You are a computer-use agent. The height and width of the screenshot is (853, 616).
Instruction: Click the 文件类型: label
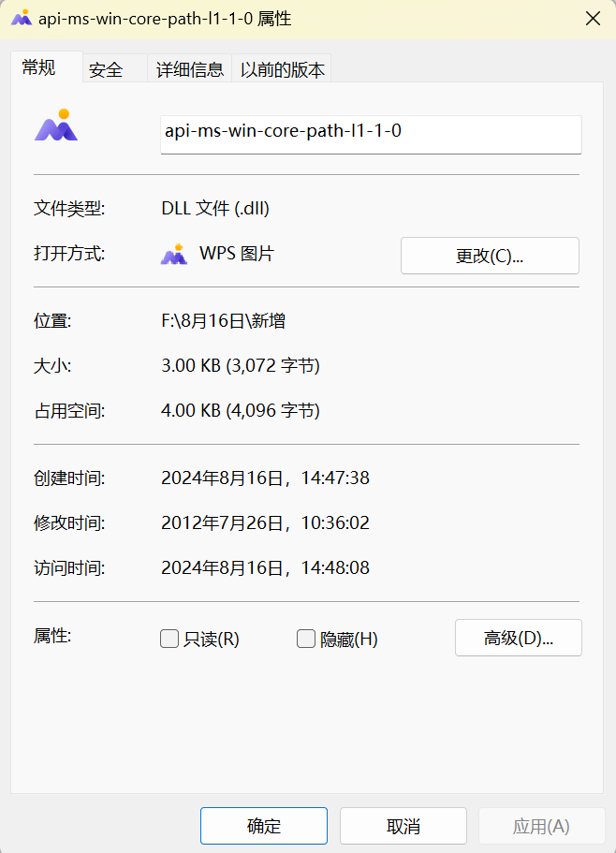[69, 209]
